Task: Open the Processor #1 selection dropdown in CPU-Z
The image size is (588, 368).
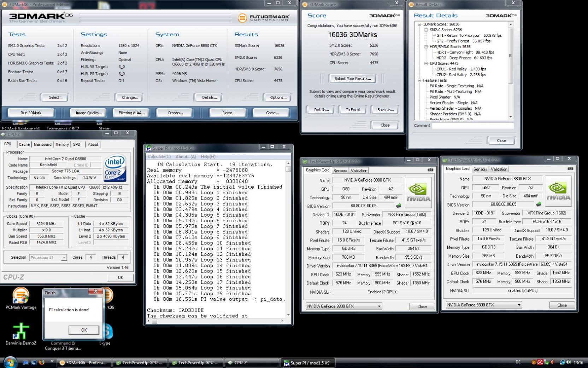Action: (x=64, y=258)
